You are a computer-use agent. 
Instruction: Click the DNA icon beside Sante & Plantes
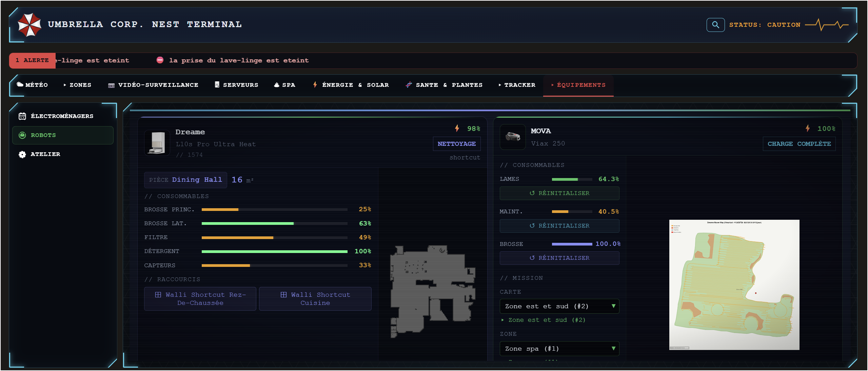(x=409, y=84)
